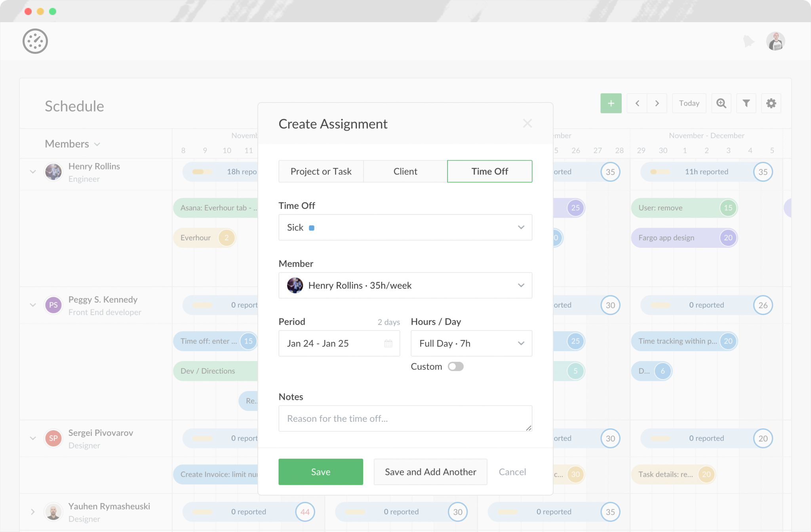Click the zoom magnifier icon
The height and width of the screenshot is (532, 811).
tap(721, 103)
